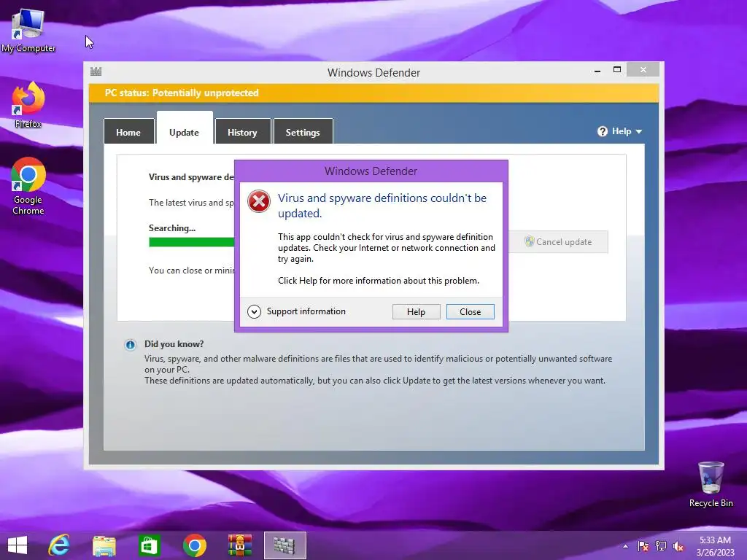Screen dimensions: 747x560
Task: Switch to the Home tab
Action: pos(128,131)
